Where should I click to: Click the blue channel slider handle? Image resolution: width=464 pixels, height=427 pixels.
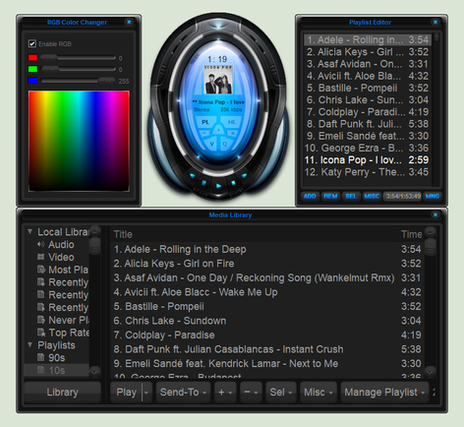pos(106,81)
